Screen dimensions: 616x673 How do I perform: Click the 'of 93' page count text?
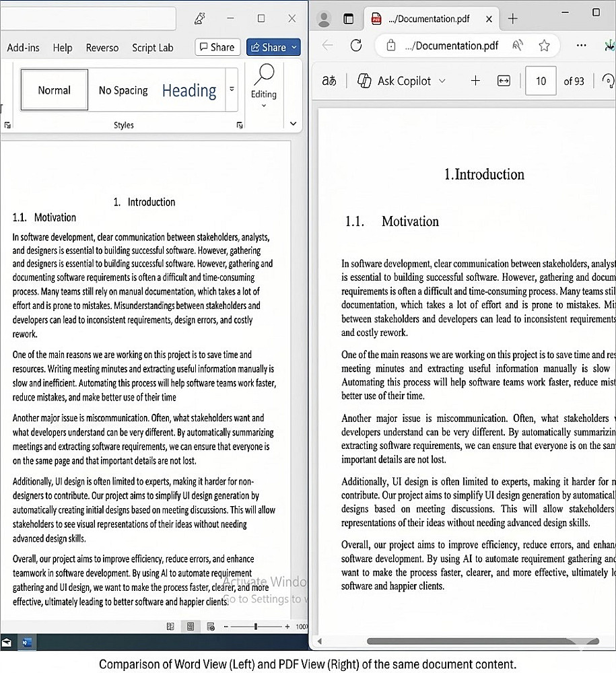[x=574, y=81]
